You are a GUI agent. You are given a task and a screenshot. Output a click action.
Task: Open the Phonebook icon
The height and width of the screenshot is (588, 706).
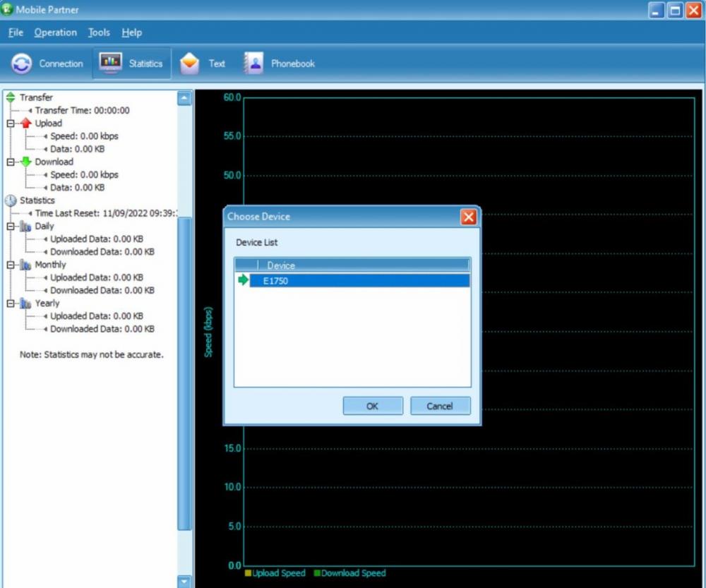(253, 64)
